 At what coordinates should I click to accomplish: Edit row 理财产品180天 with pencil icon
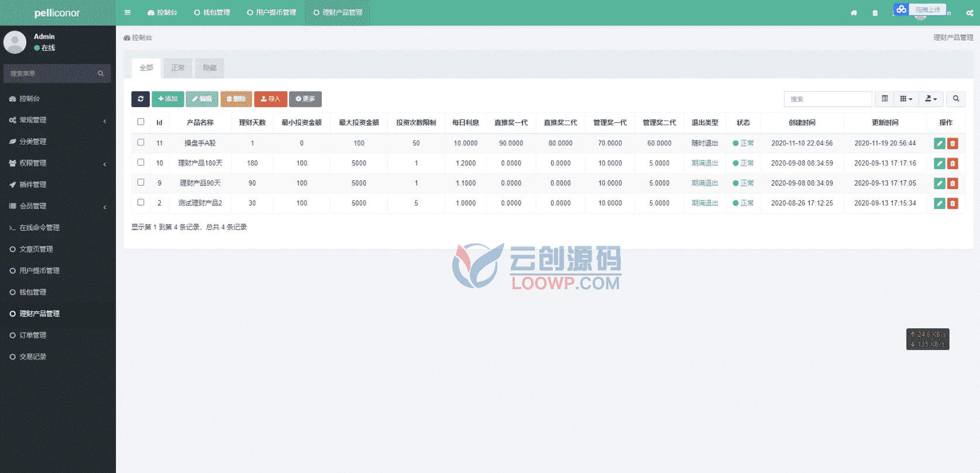click(x=940, y=163)
